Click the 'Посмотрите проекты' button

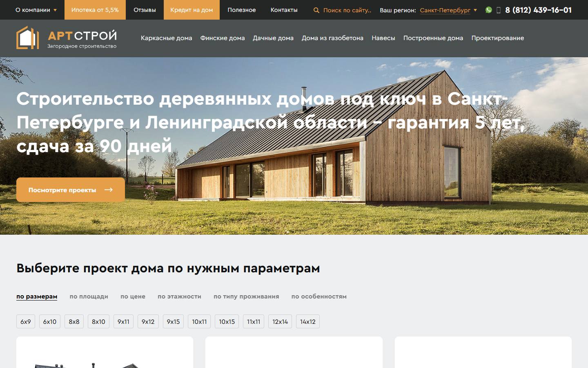[x=71, y=190]
